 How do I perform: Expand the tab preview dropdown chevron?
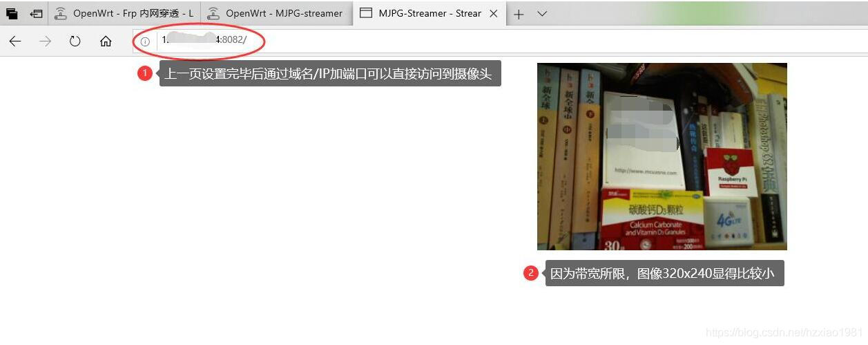[542, 14]
